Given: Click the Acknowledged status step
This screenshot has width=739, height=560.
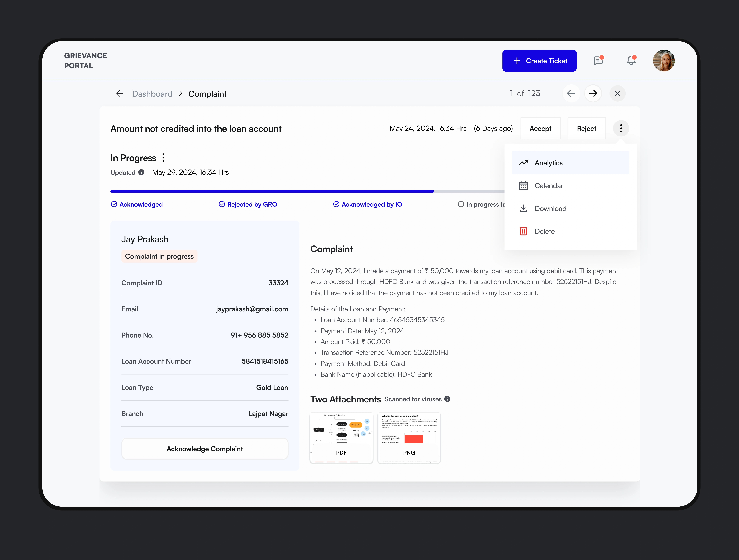Looking at the screenshot, I should pos(137,204).
